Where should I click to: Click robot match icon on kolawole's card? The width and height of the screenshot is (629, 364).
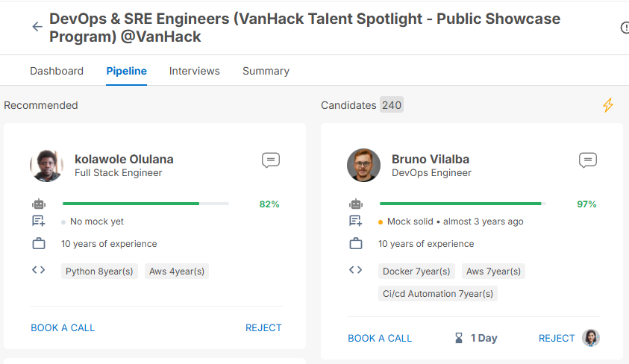[x=39, y=204]
